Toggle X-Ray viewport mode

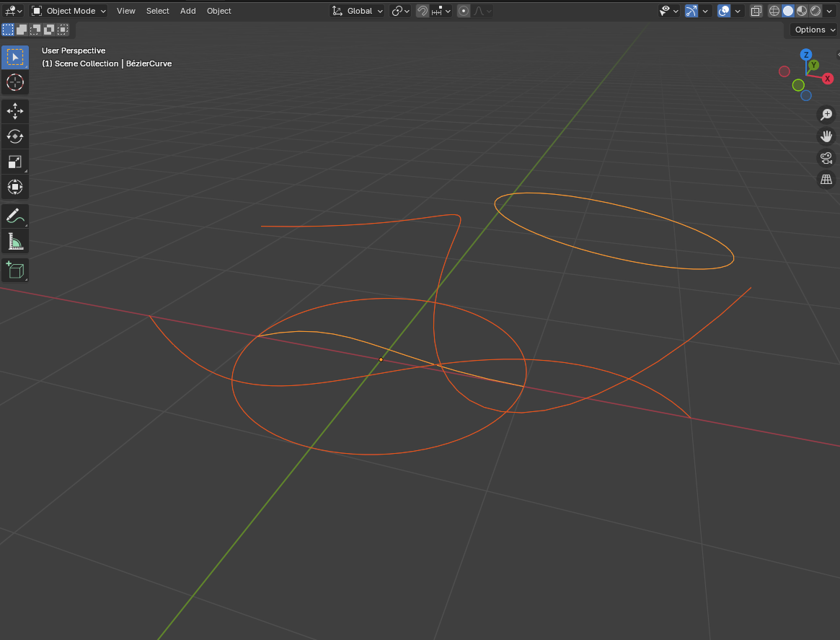755,11
